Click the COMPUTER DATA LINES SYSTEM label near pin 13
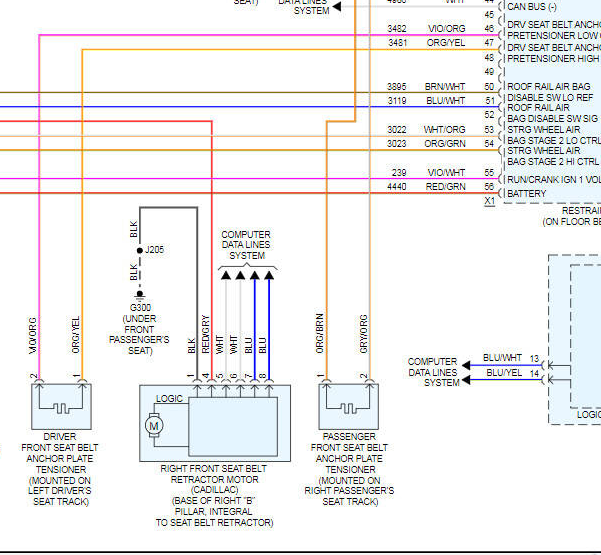This screenshot has width=601, height=555. click(x=433, y=372)
